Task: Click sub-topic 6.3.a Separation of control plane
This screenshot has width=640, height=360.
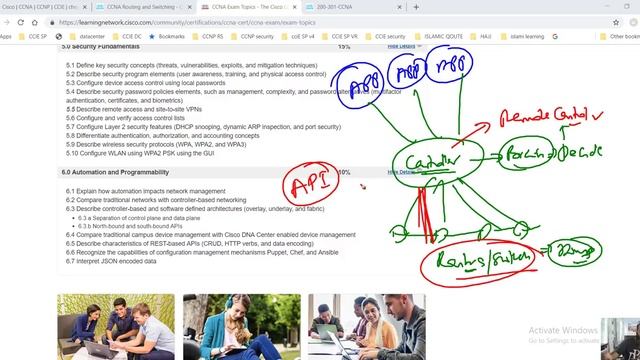Action: [x=139, y=218]
